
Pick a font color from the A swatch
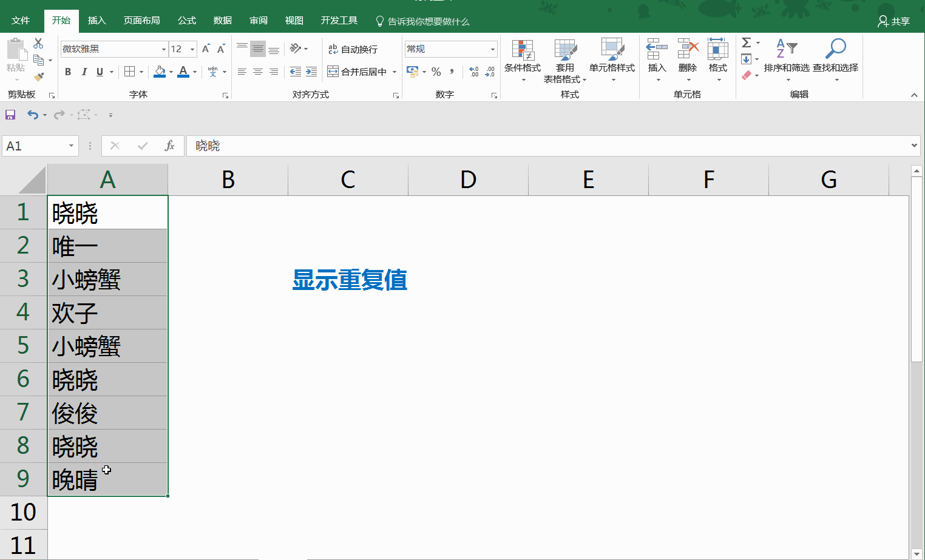184,72
